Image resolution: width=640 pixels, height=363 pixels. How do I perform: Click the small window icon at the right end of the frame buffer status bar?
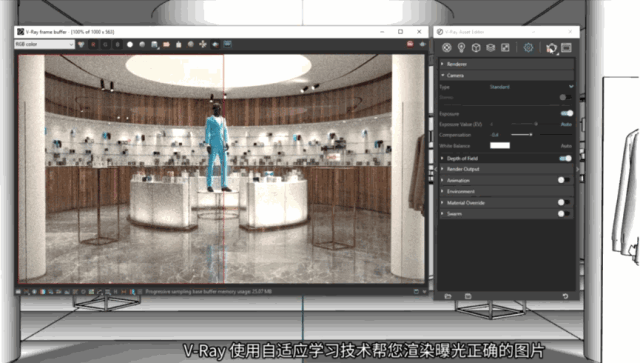point(416,292)
